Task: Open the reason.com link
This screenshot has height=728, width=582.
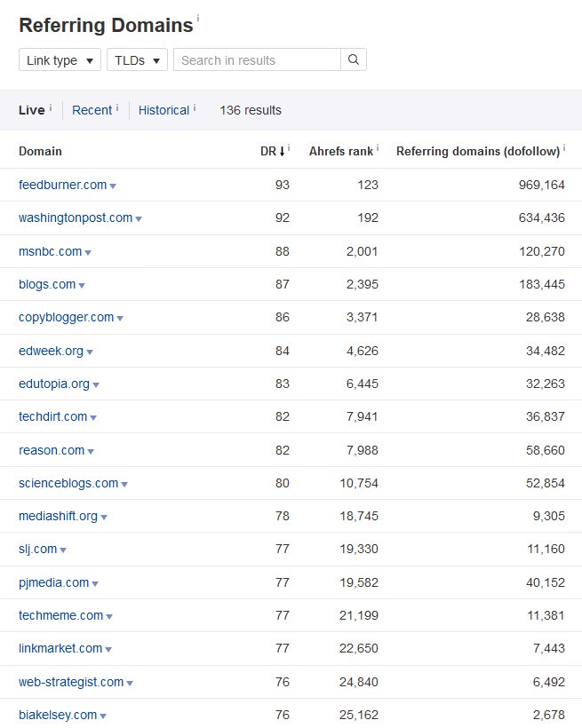Action: [x=52, y=450]
